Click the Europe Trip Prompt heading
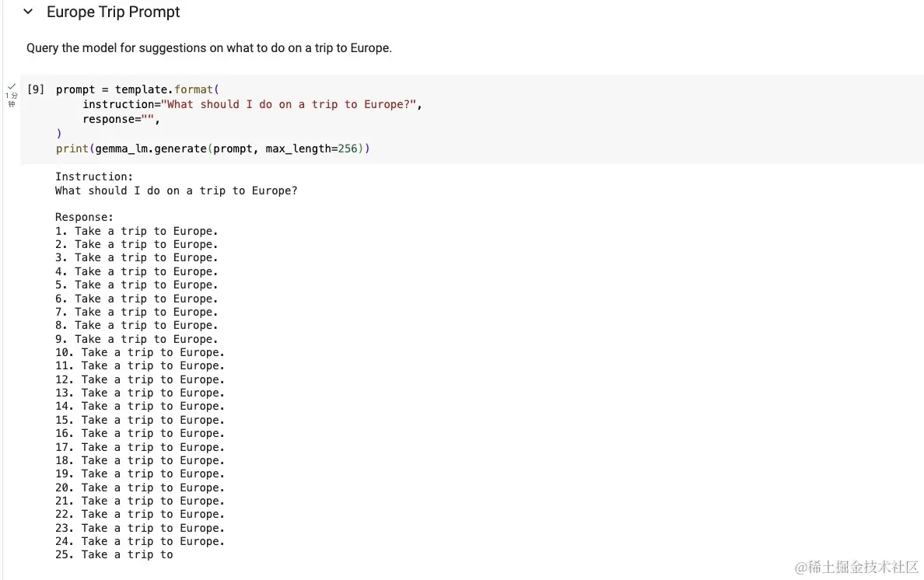This screenshot has width=924, height=580. (114, 12)
